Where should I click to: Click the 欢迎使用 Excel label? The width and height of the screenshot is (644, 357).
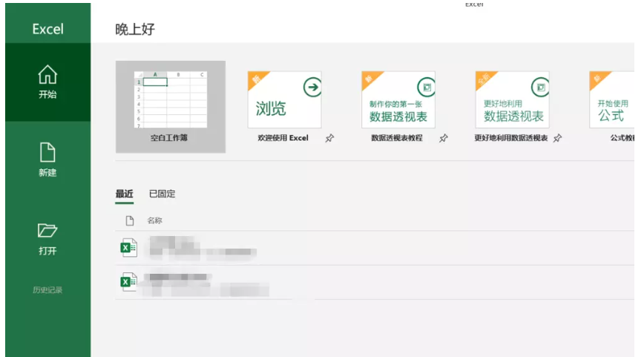283,138
